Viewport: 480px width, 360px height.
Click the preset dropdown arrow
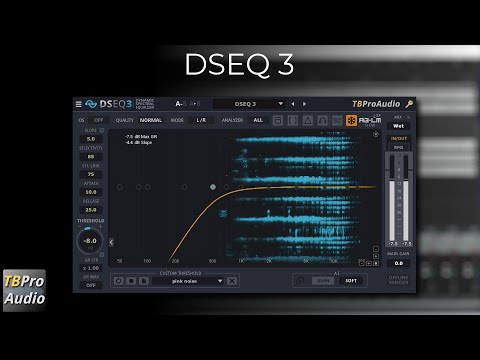coord(281,104)
